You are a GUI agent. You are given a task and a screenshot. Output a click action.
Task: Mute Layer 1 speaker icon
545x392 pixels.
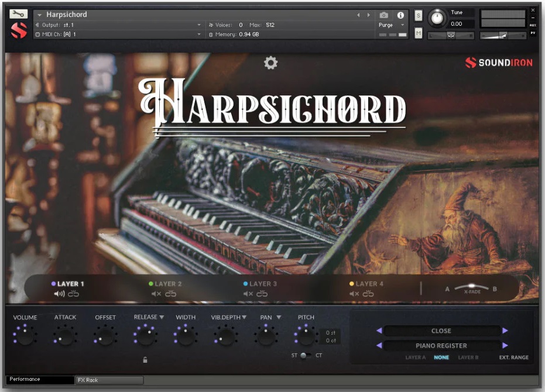coord(59,294)
